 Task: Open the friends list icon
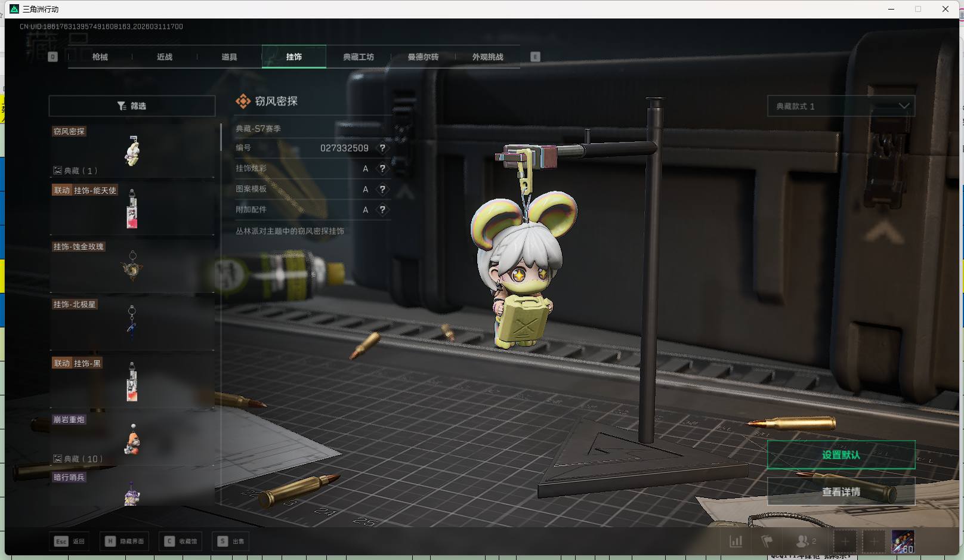[x=805, y=542]
